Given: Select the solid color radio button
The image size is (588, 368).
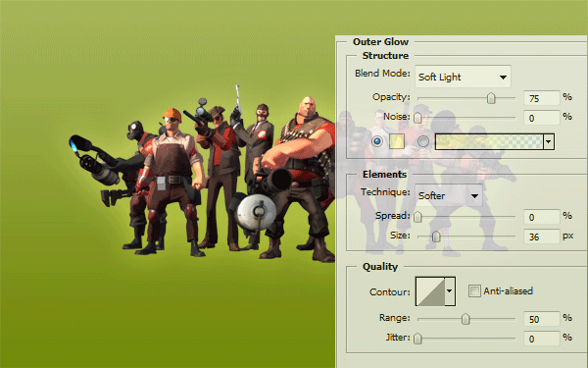Looking at the screenshot, I should tap(377, 141).
